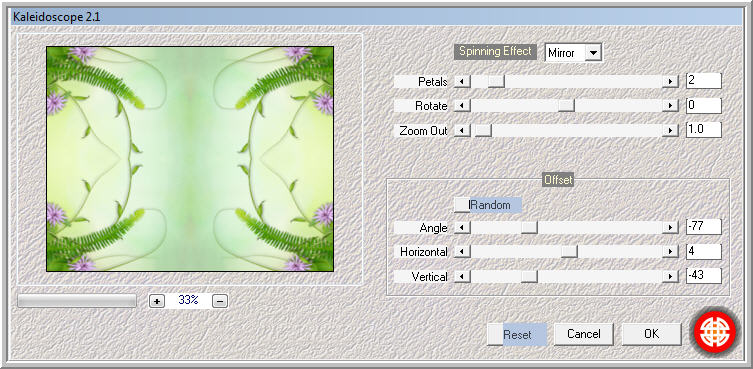The image size is (753, 369).
Task: Click the Petals value field
Action: [x=704, y=81]
